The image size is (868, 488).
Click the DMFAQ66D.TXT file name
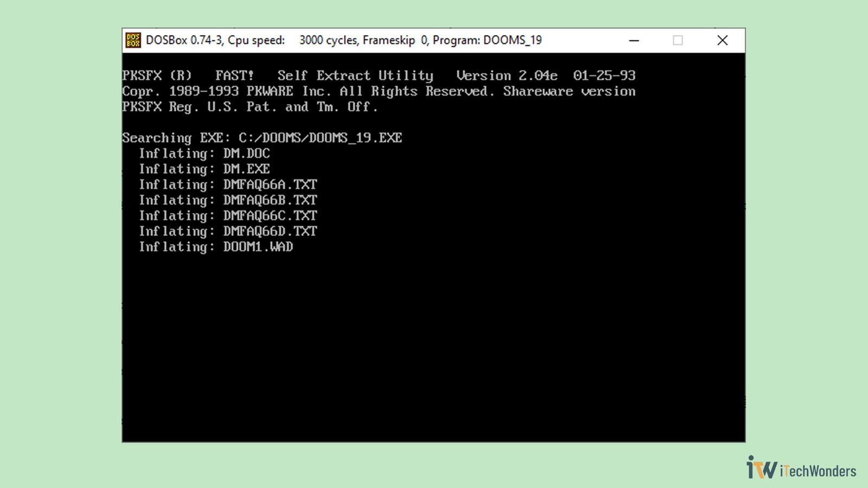tap(270, 232)
